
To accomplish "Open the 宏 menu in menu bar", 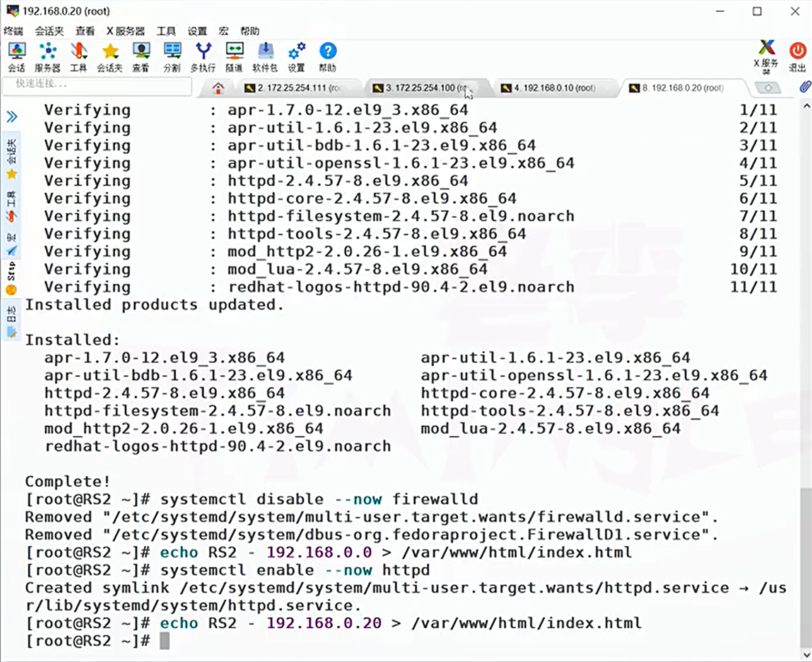I will coord(224,31).
